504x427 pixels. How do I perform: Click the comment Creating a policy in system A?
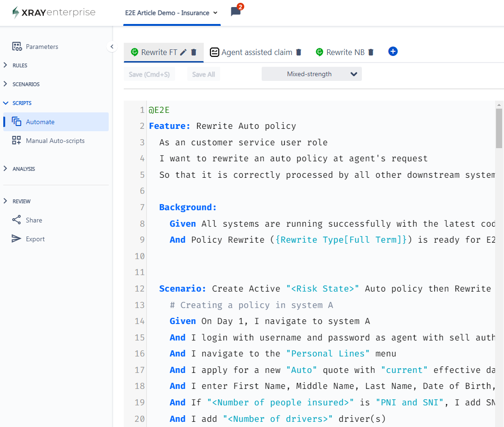point(251,305)
